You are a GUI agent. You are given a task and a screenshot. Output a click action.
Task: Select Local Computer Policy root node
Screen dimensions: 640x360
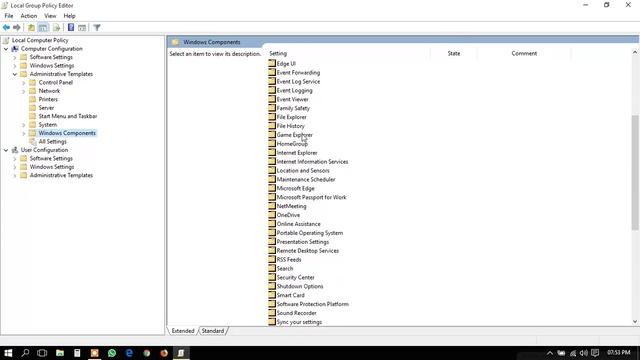point(40,40)
